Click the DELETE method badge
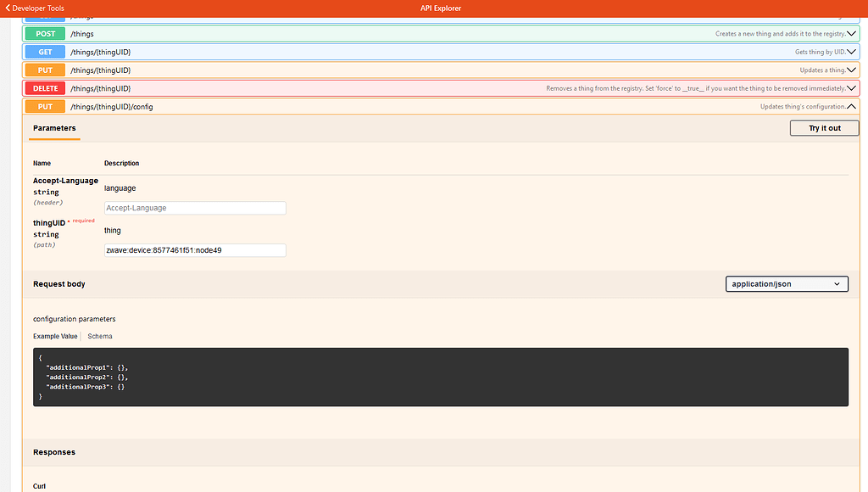 click(x=45, y=87)
